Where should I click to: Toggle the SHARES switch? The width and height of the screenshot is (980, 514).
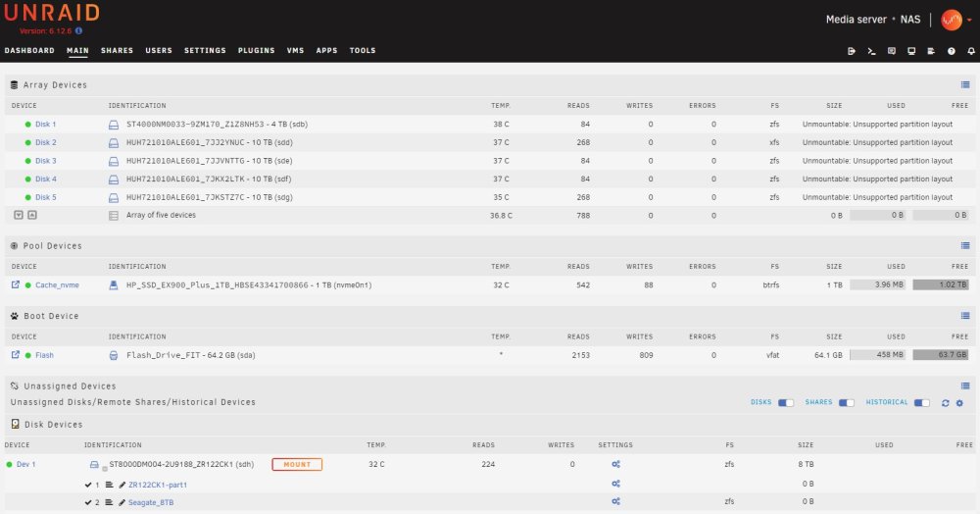point(847,403)
